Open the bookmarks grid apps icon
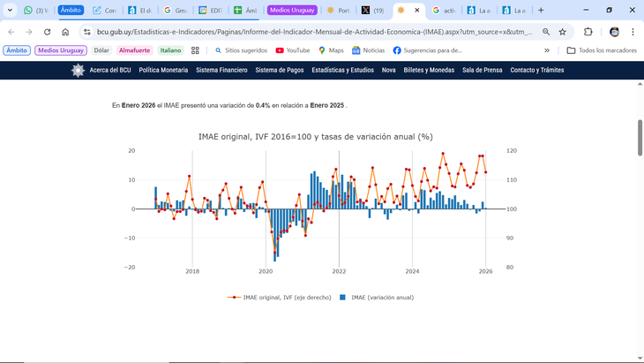Viewport: 644px width, 363px height. pos(195,50)
